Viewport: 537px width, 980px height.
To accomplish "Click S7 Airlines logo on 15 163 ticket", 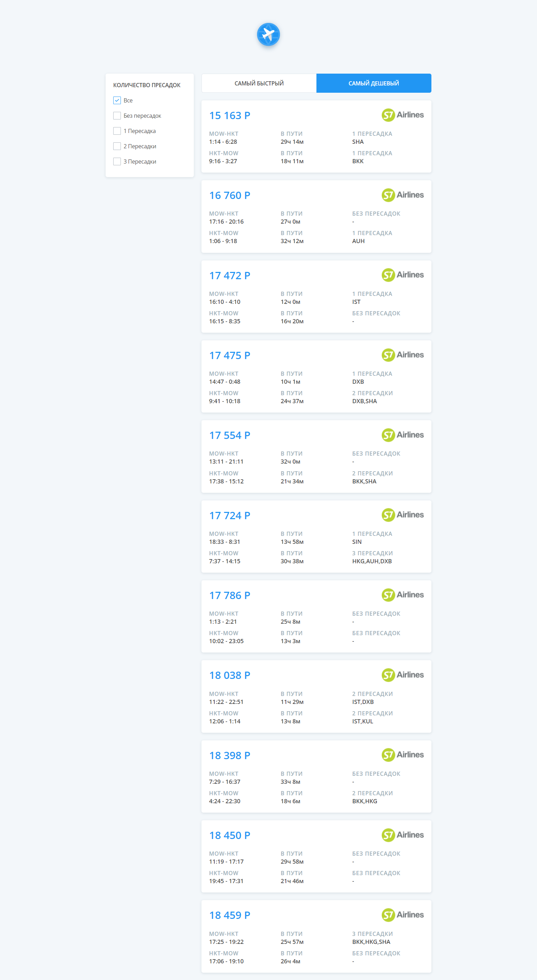I will coord(403,115).
